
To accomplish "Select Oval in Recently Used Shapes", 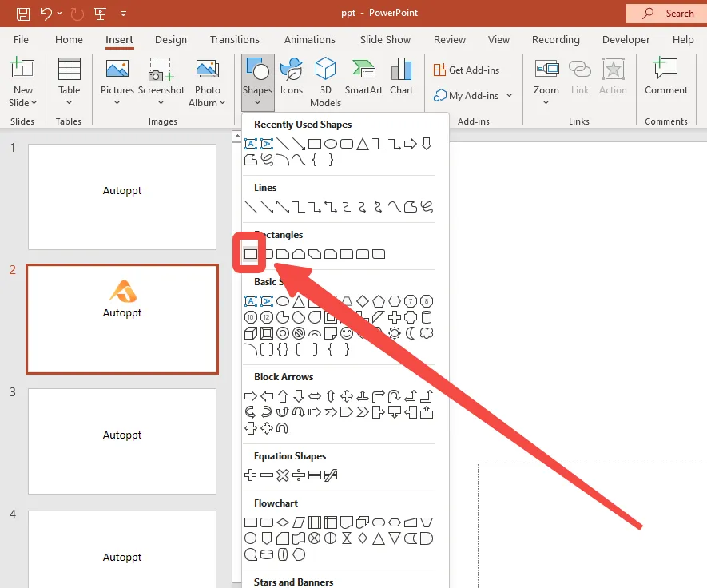I will [x=331, y=145].
